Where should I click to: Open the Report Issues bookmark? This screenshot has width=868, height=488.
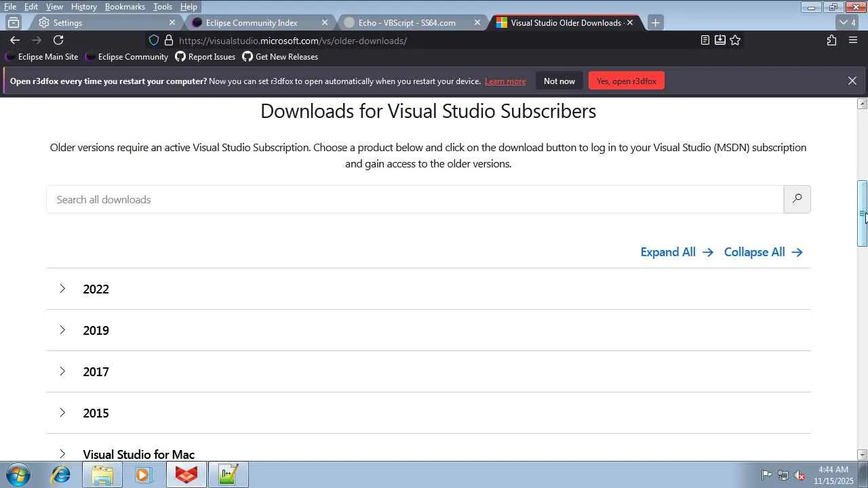(x=205, y=57)
